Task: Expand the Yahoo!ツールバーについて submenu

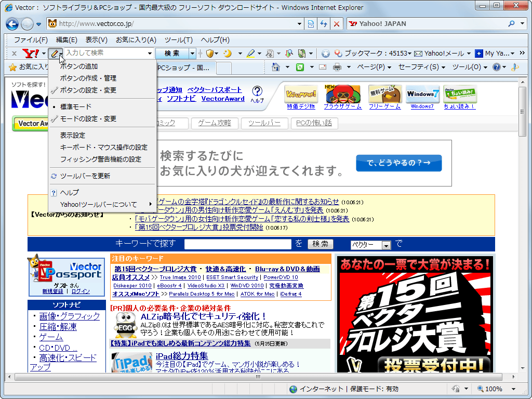Action: tap(103, 204)
